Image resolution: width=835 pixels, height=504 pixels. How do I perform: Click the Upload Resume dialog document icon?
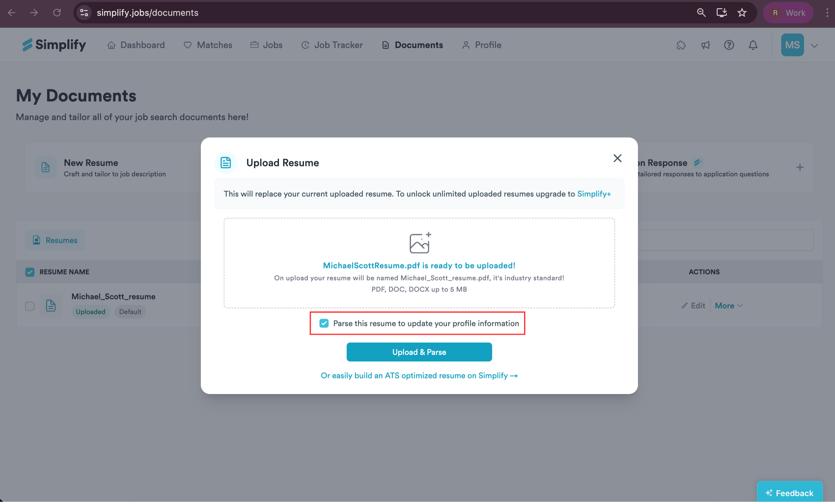tap(226, 163)
